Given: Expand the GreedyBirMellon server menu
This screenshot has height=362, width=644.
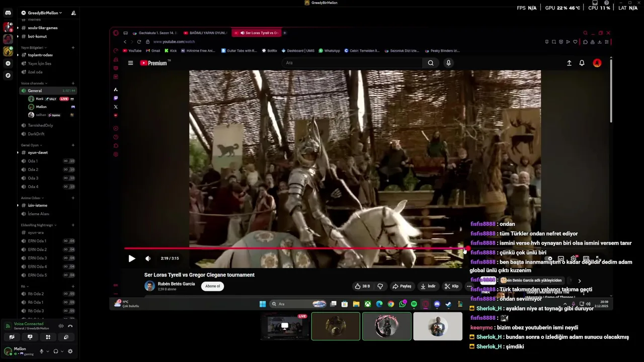Looking at the screenshot, I should [45, 13].
